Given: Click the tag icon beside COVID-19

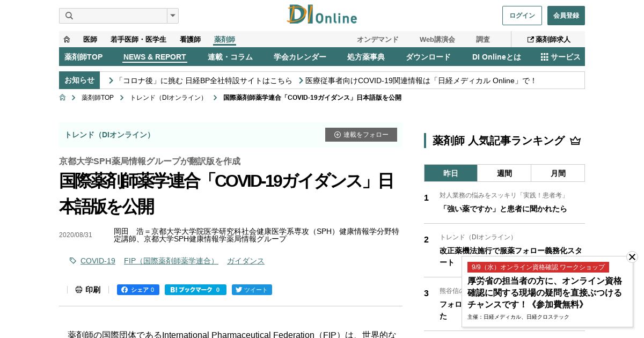Looking at the screenshot, I should point(73,261).
